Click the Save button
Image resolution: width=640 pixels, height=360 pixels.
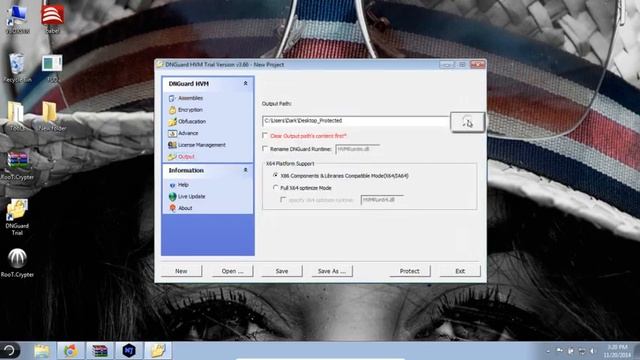(x=282, y=271)
